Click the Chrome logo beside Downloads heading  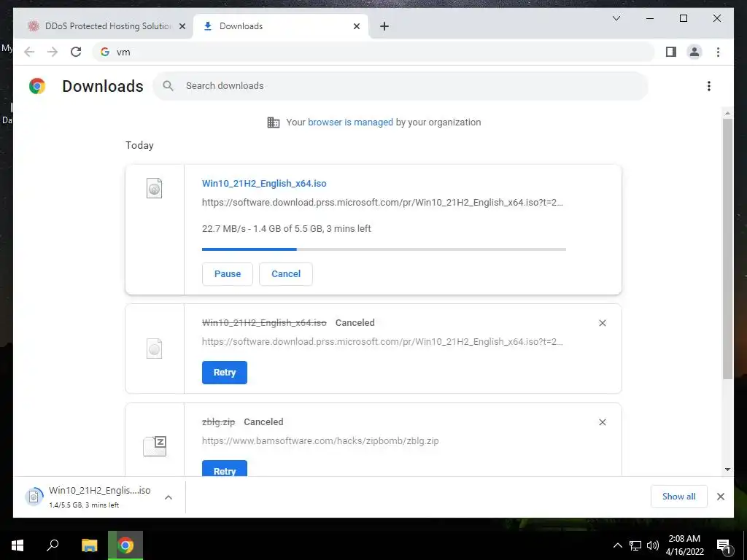point(37,86)
